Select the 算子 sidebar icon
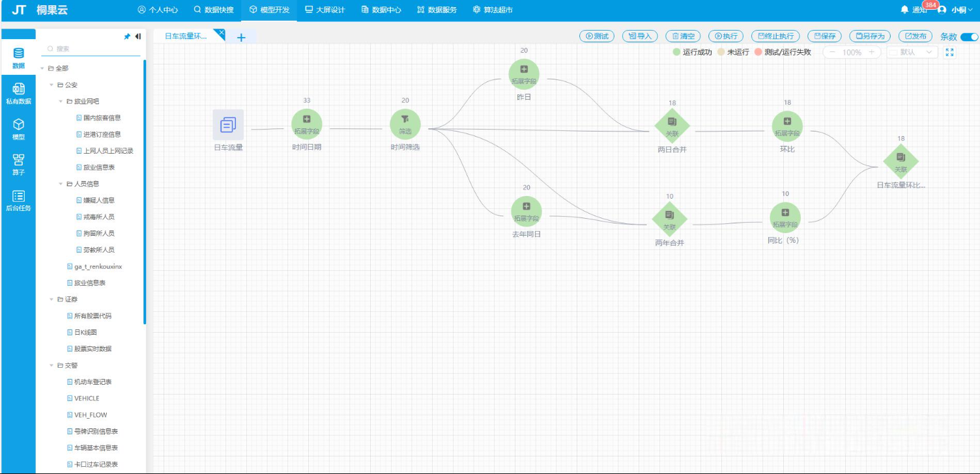This screenshot has height=474, width=980. tap(18, 164)
